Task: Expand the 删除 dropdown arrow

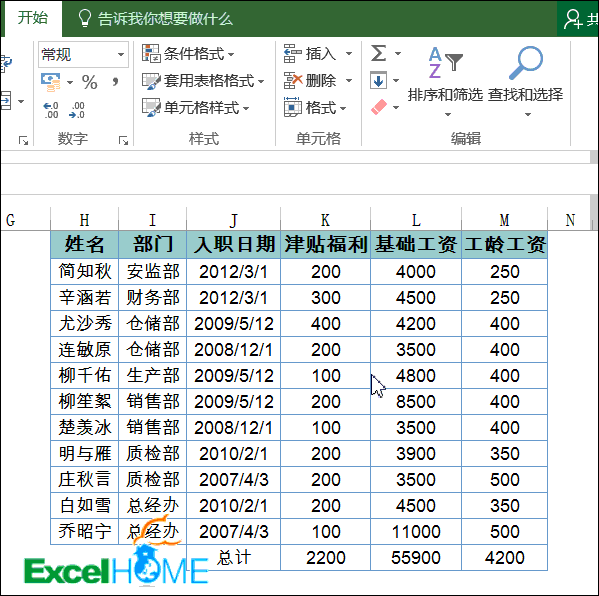Action: click(349, 81)
